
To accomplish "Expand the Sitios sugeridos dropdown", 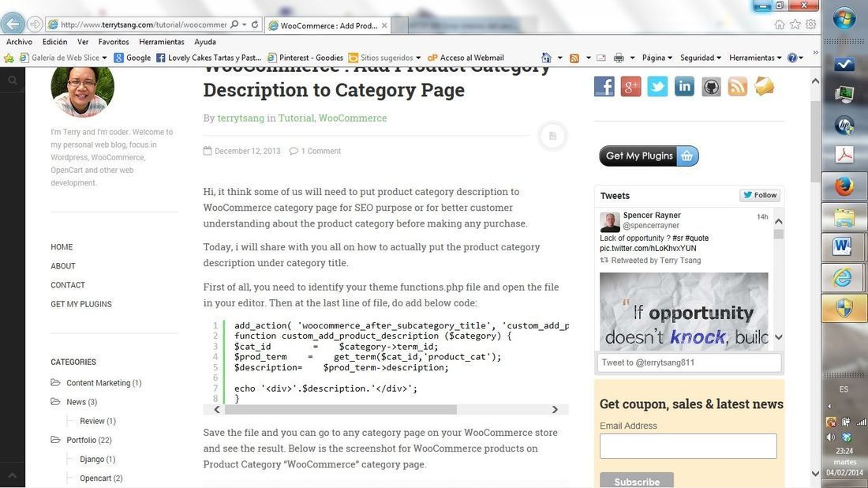I will point(418,58).
